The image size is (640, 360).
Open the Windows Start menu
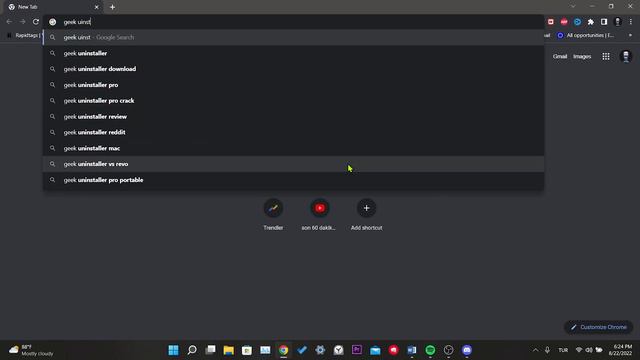click(x=173, y=350)
